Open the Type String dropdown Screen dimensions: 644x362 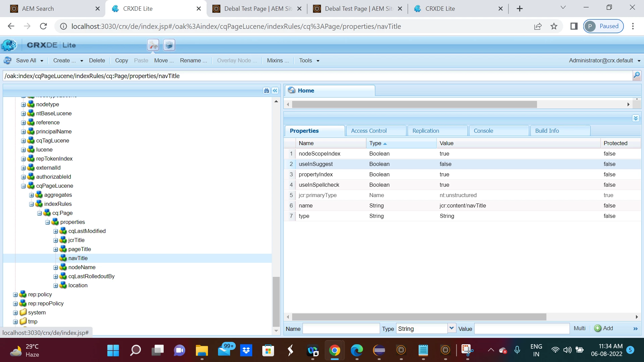(451, 328)
